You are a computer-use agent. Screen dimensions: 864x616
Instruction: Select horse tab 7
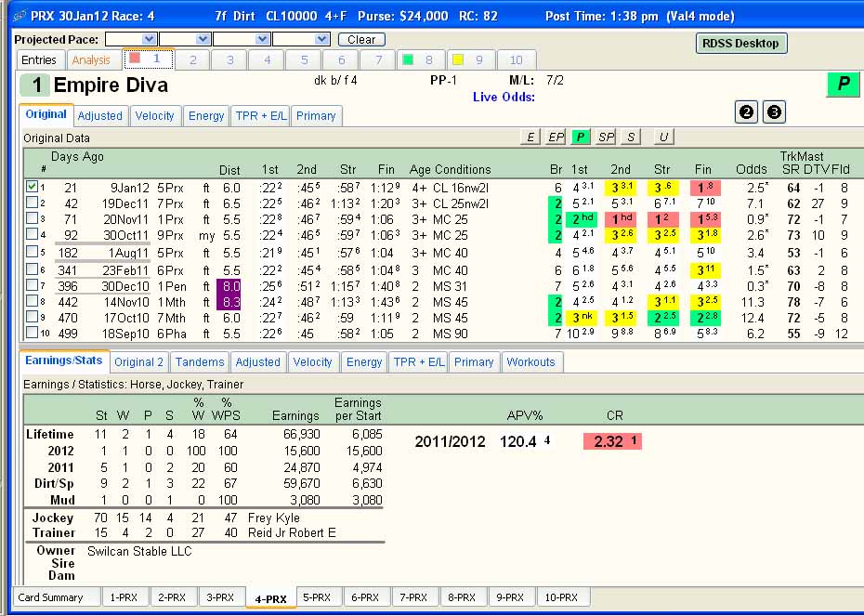[x=378, y=60]
